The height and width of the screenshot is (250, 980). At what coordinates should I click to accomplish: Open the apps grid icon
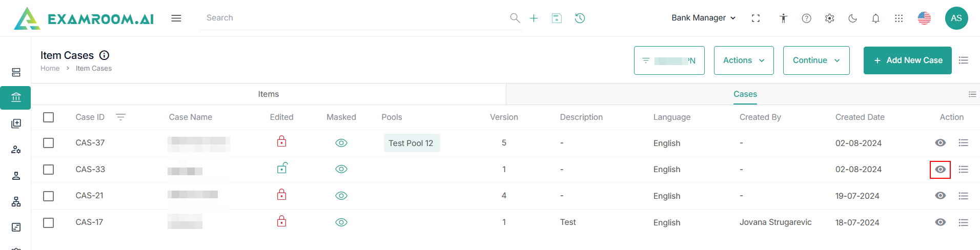point(899,18)
